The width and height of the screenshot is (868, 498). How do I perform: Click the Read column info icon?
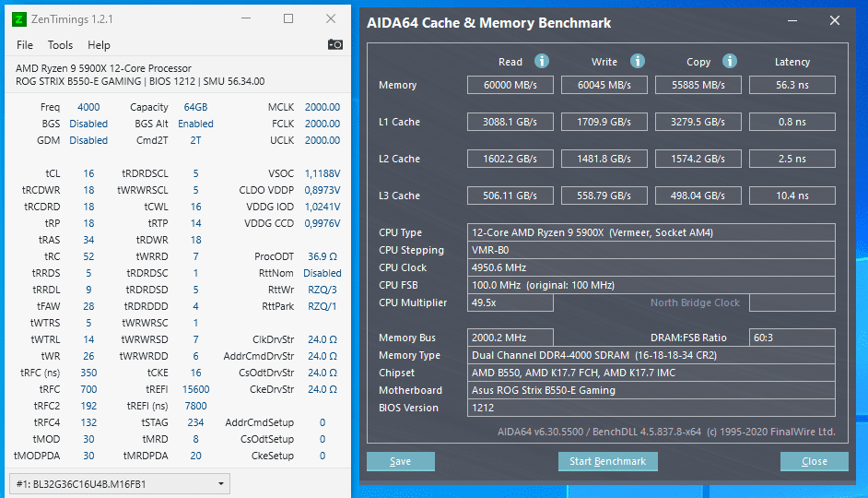542,61
